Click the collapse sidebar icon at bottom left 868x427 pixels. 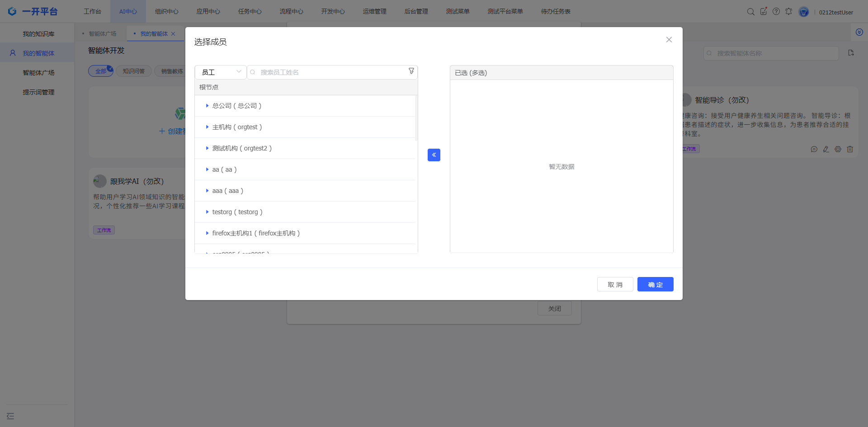point(10,416)
